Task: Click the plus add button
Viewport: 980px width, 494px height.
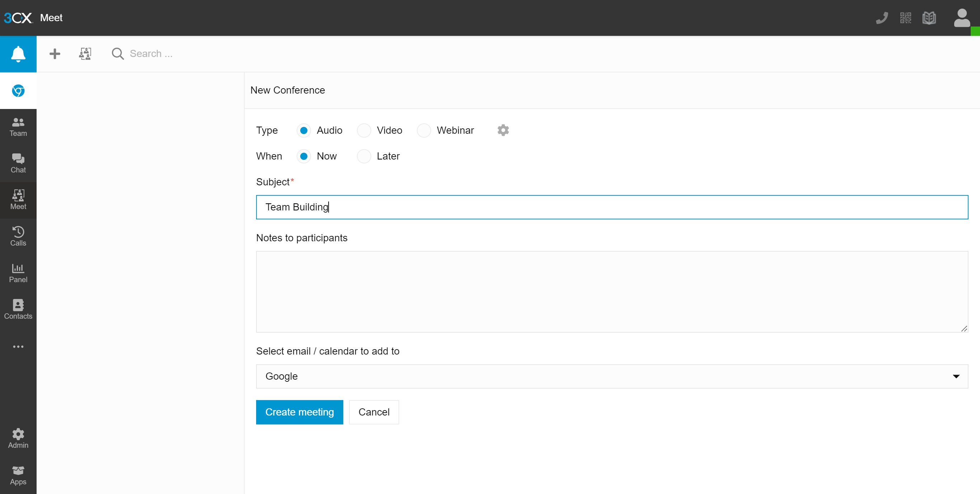Action: pos(55,54)
